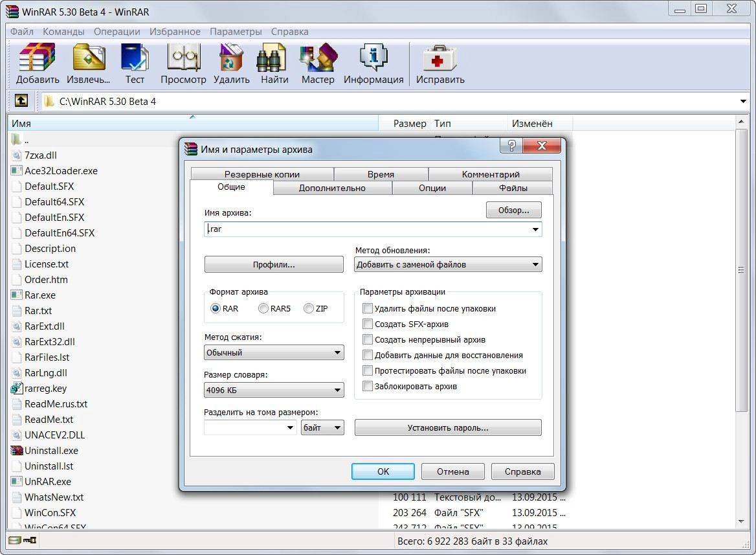Click the drive/key icon in status bar
This screenshot has width=756, height=555.
pyautogui.click(x=23, y=540)
